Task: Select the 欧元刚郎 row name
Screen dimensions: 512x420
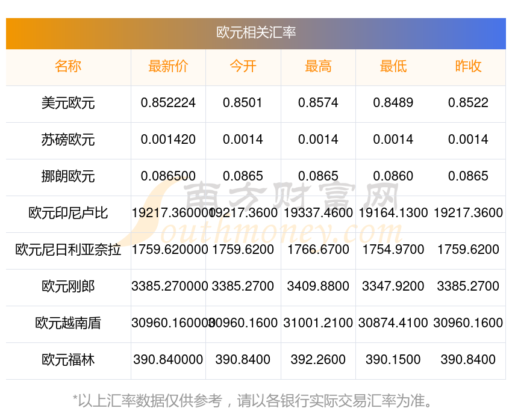Action: point(68,286)
